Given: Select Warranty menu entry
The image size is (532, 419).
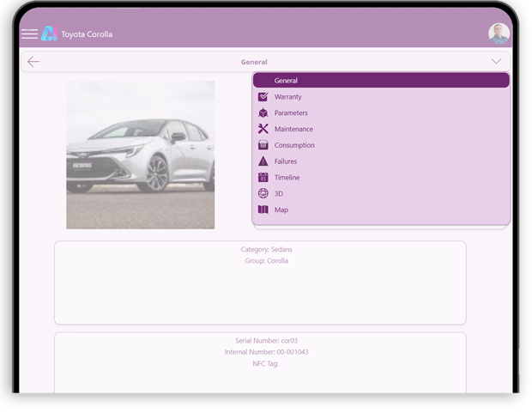Looking at the screenshot, I should click(x=381, y=97).
